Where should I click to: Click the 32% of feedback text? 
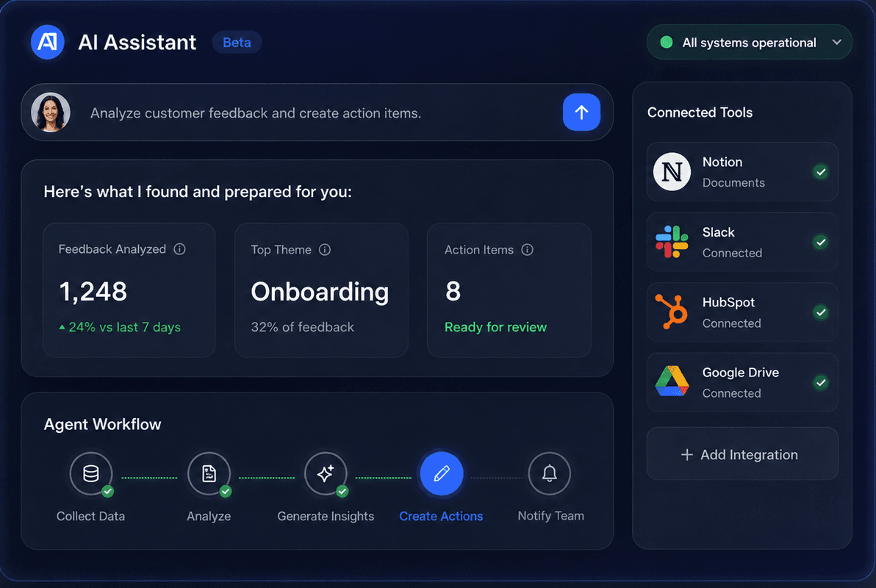[302, 327]
